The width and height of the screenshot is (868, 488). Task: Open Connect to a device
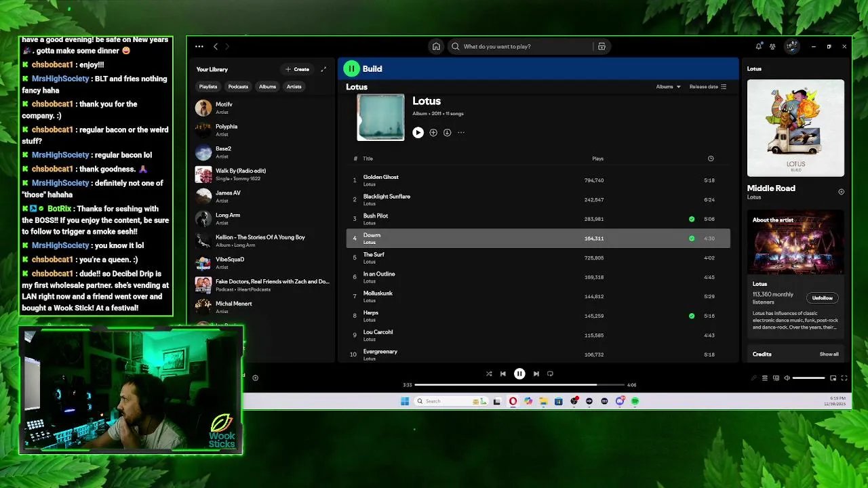click(776, 378)
